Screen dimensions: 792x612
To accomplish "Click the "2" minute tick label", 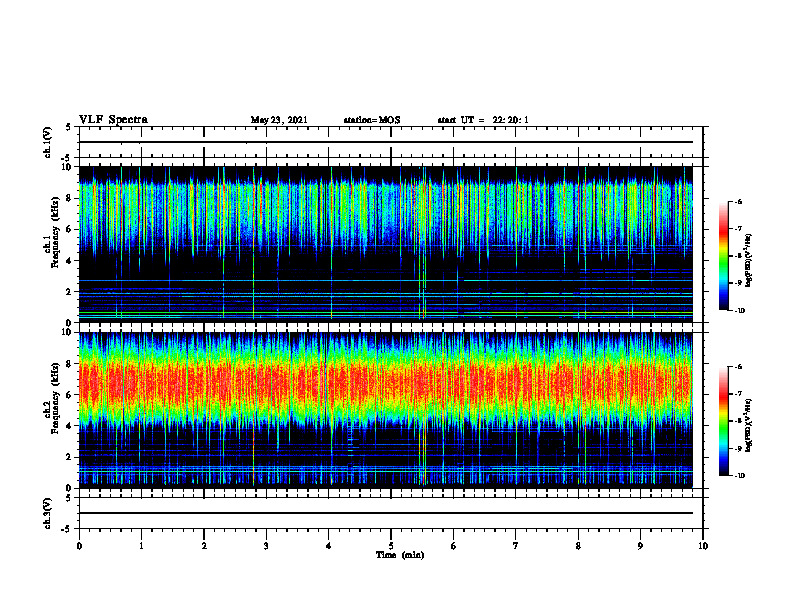I will point(204,546).
